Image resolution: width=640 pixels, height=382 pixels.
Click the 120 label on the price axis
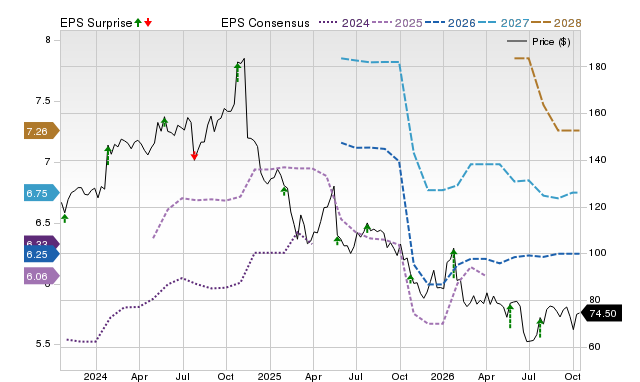coord(598,207)
